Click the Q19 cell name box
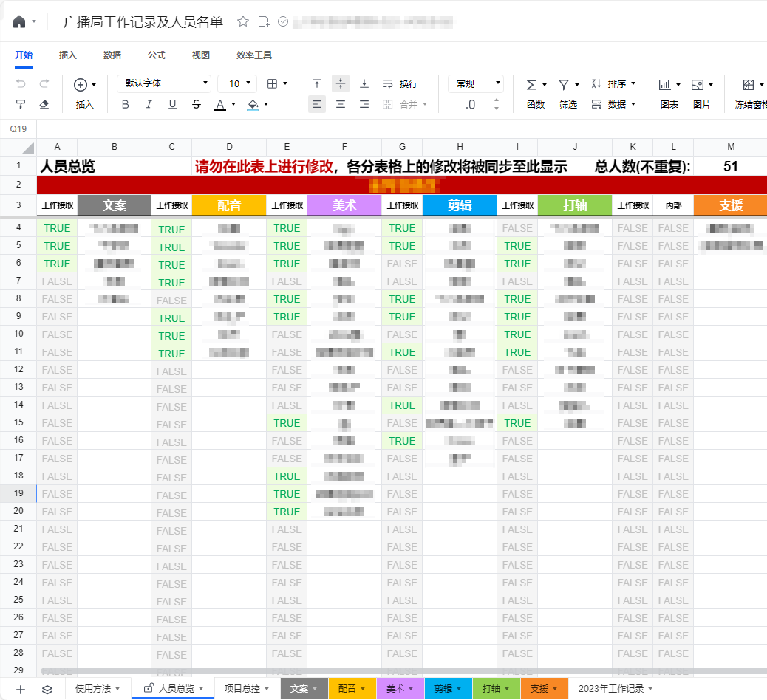The height and width of the screenshot is (700, 767). (x=18, y=128)
